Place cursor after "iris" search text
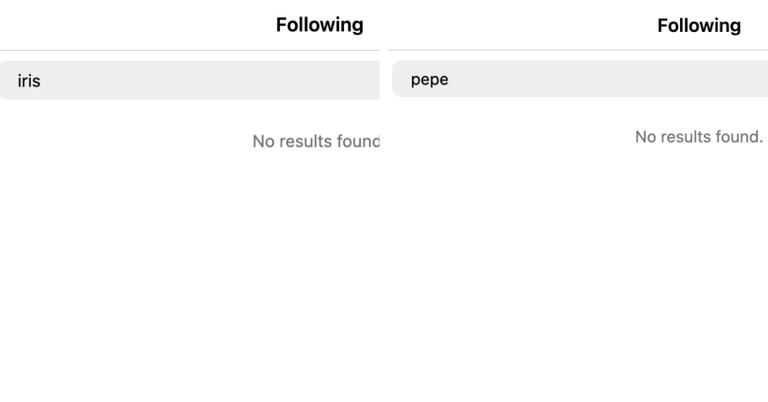 click(42, 80)
